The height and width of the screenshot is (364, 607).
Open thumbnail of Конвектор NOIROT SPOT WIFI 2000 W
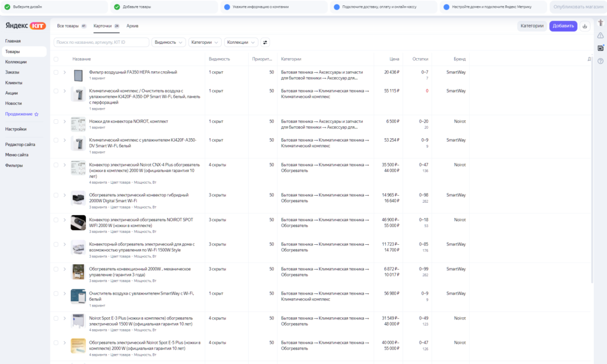pos(78,223)
